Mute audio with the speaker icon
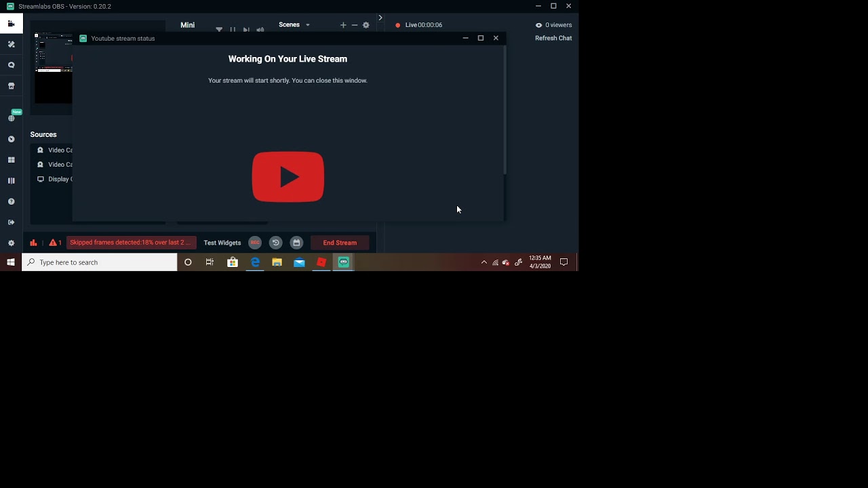The image size is (868, 488). coord(260,30)
